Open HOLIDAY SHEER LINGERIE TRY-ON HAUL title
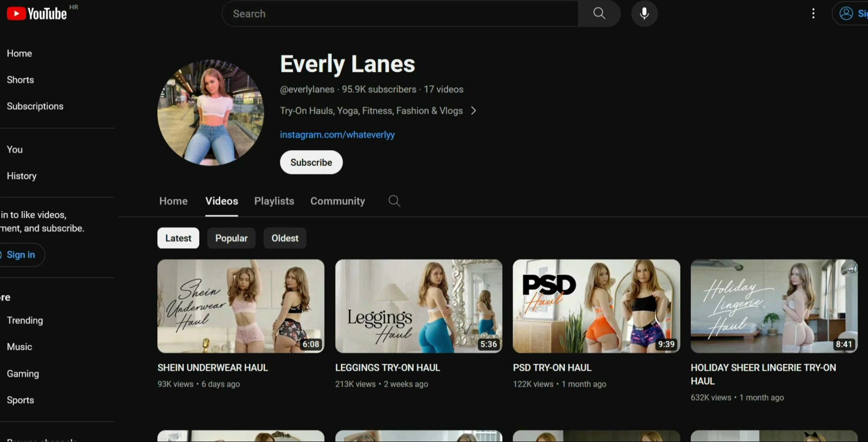868x442 pixels. [763, 374]
